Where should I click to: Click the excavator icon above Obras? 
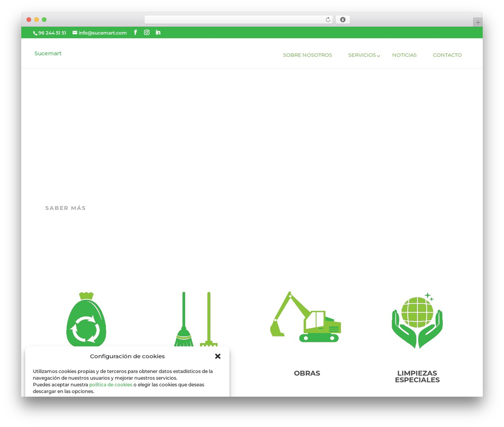tap(306, 317)
